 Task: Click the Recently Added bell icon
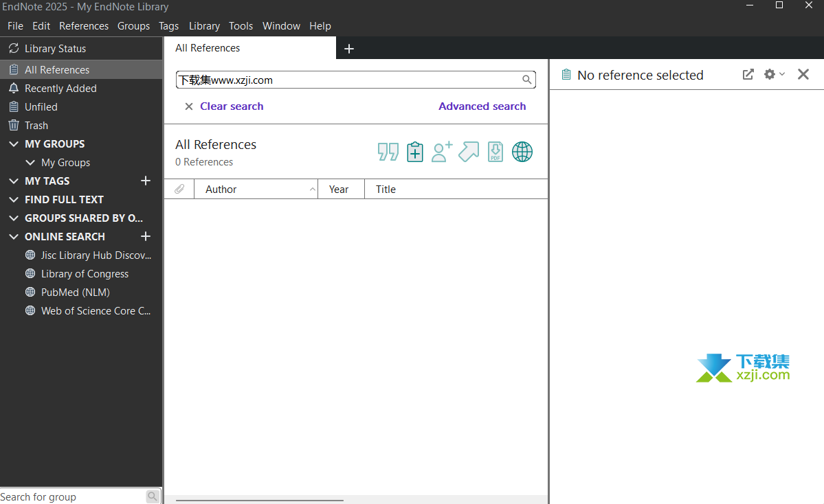coord(14,88)
